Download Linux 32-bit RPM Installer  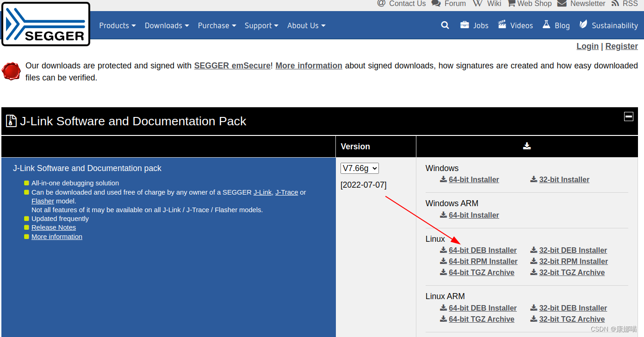point(574,261)
